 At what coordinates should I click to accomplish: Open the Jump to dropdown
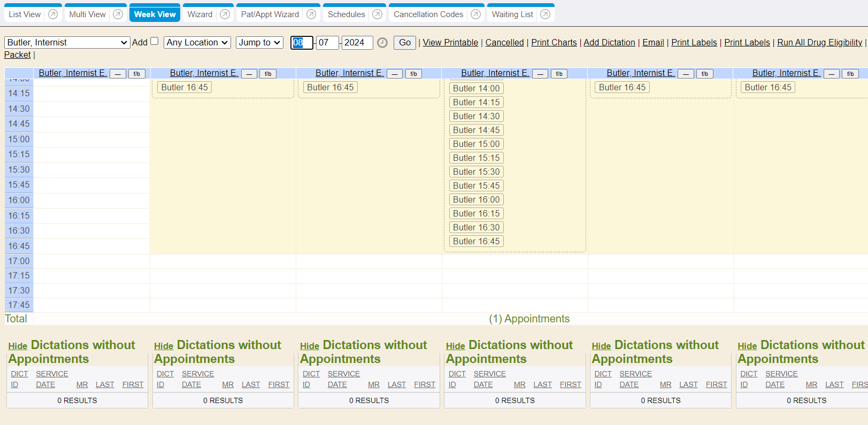tap(259, 42)
